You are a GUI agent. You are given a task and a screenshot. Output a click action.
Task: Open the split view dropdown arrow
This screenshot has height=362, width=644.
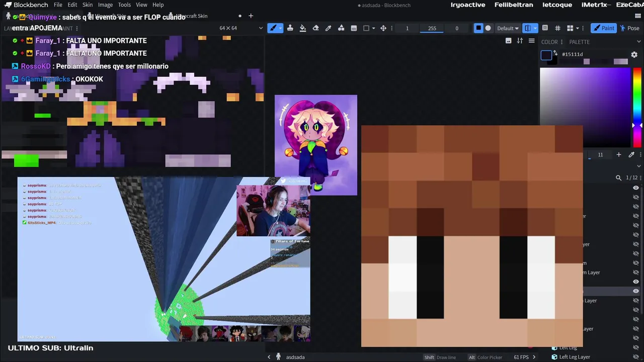pyautogui.click(x=577, y=28)
